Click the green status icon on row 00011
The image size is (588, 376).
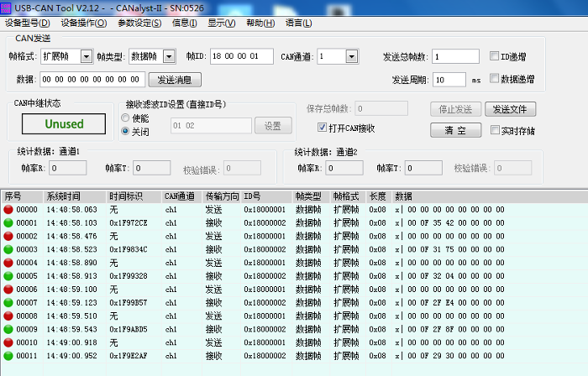pos(8,356)
